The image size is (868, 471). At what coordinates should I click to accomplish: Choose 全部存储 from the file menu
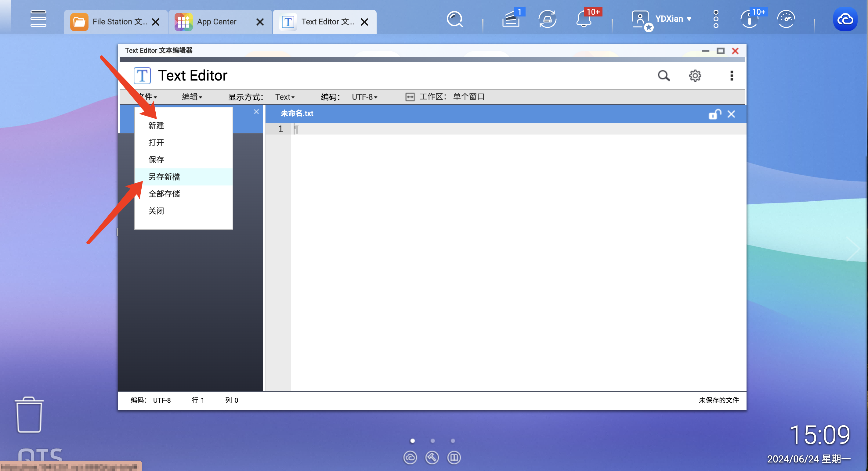[184, 194]
